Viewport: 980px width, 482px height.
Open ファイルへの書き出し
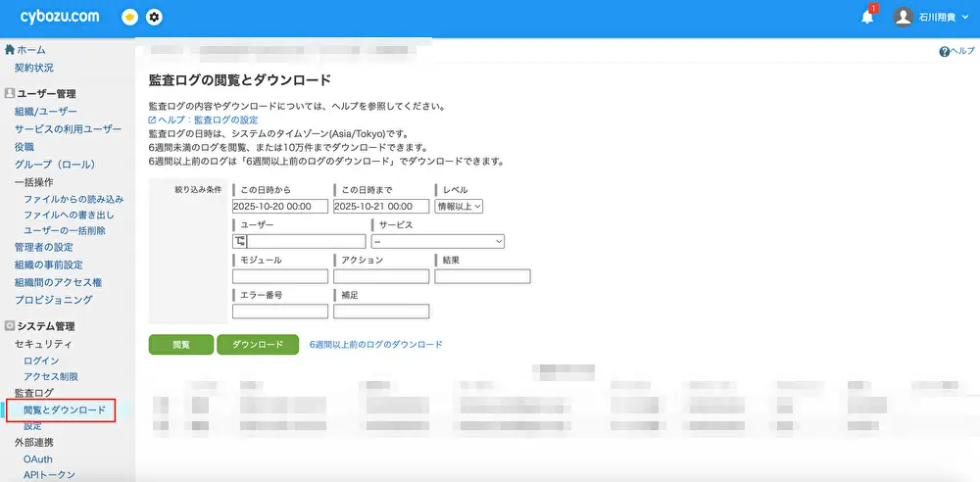pyautogui.click(x=69, y=216)
